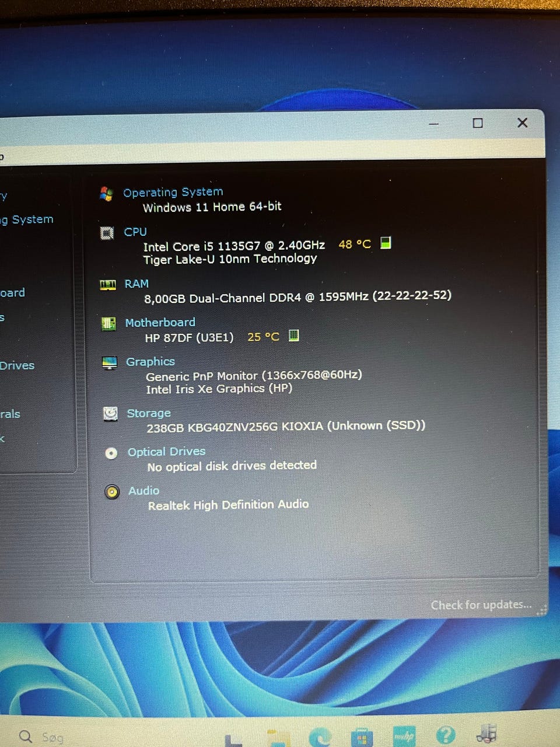Image resolution: width=560 pixels, height=747 pixels.
Task: Open the Operating System section heading
Action: point(173,192)
